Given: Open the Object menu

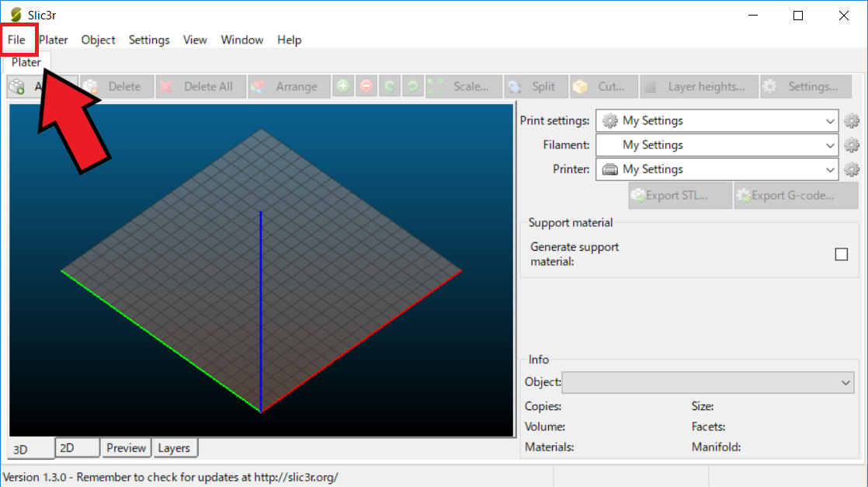Looking at the screenshot, I should pos(98,40).
